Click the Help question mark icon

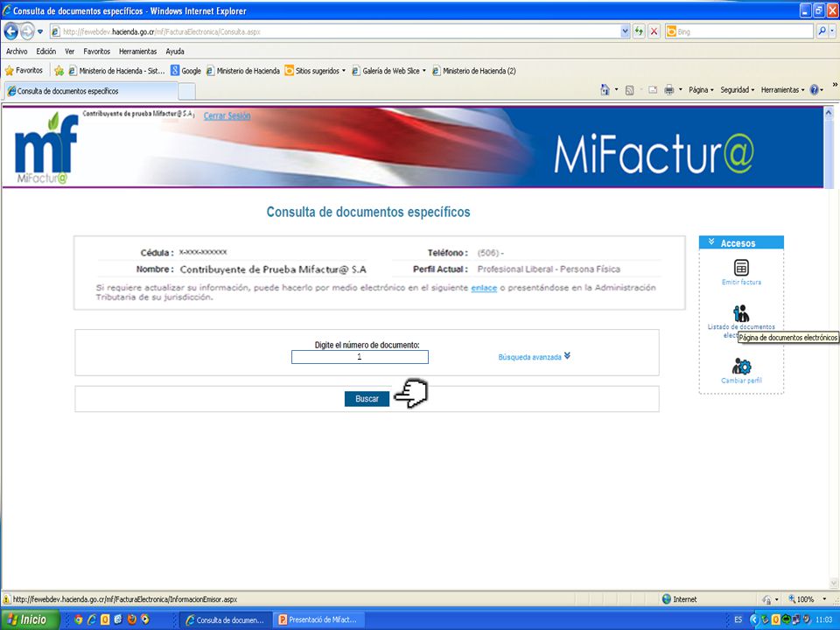(x=814, y=90)
